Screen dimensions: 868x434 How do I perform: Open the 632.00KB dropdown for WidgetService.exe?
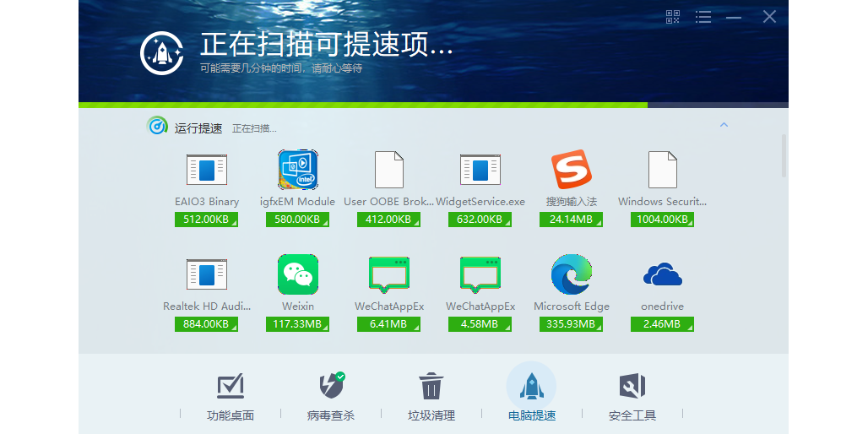480,220
